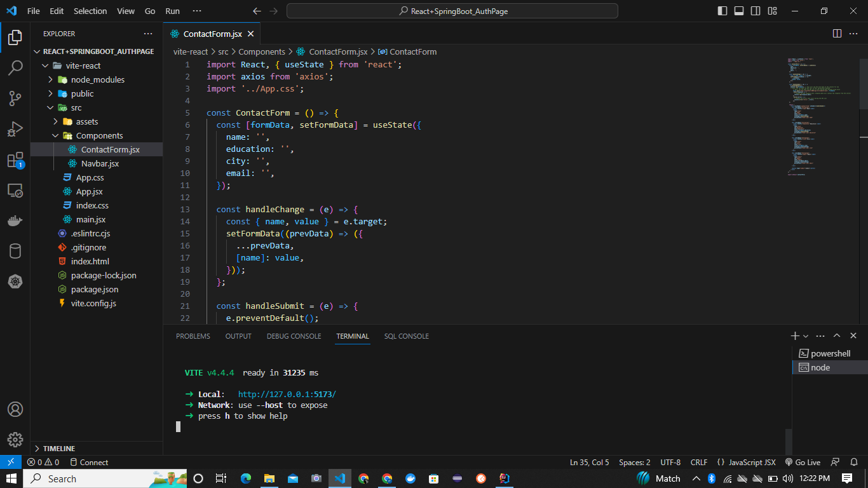Click the Go Back arrow in the title bar

point(257,11)
